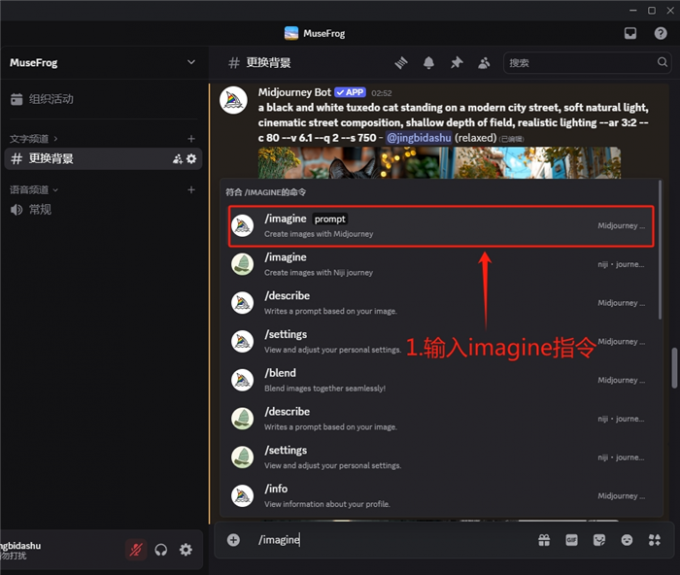Click the MuseFrog title bar icon

(291, 33)
